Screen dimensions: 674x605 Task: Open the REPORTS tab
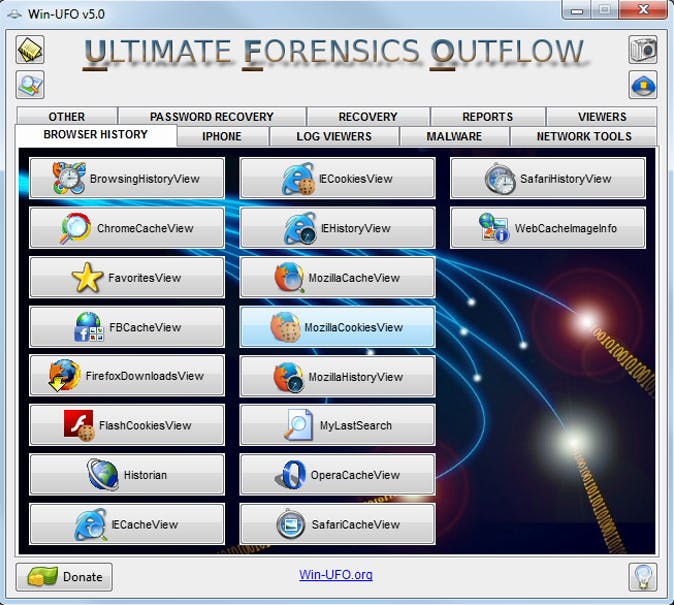(487, 117)
